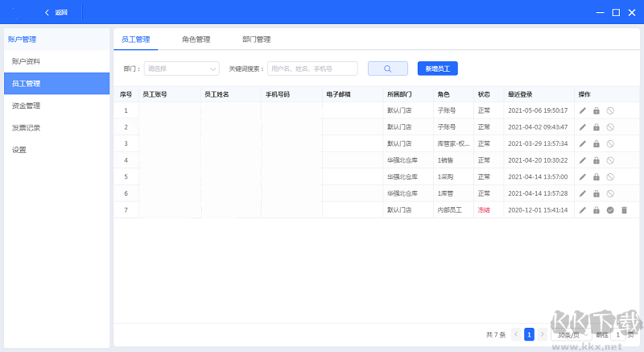Screen dimensions: 644x352
Task: Click the trash delete icon in row 7
Action: point(625,210)
